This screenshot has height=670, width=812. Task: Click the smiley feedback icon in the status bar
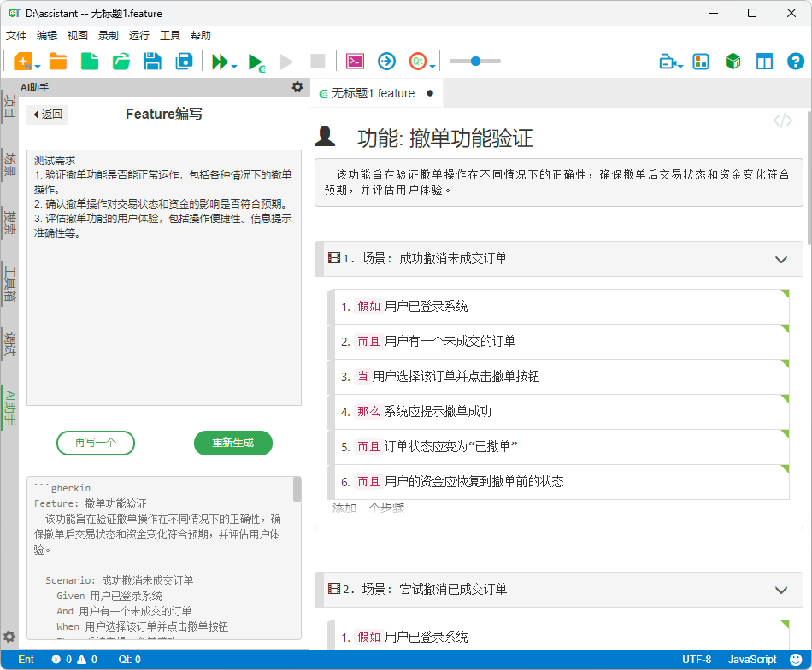tap(796, 659)
